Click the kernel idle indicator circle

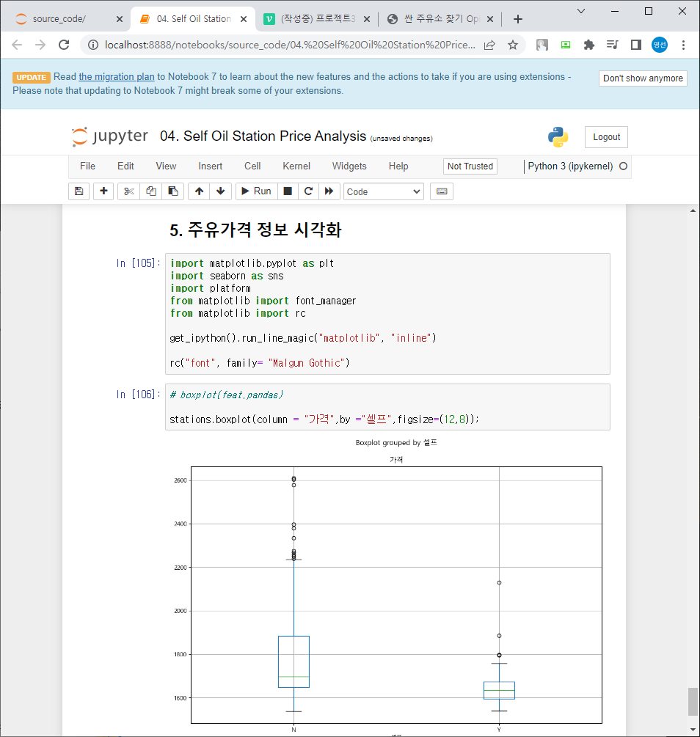click(623, 166)
